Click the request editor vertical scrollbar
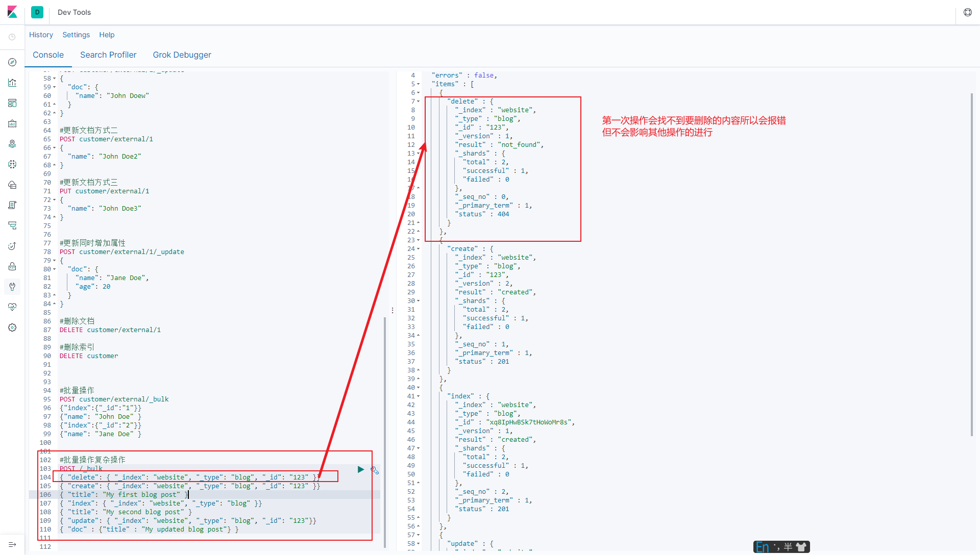Viewport: 980px width, 555px height. coord(385,432)
